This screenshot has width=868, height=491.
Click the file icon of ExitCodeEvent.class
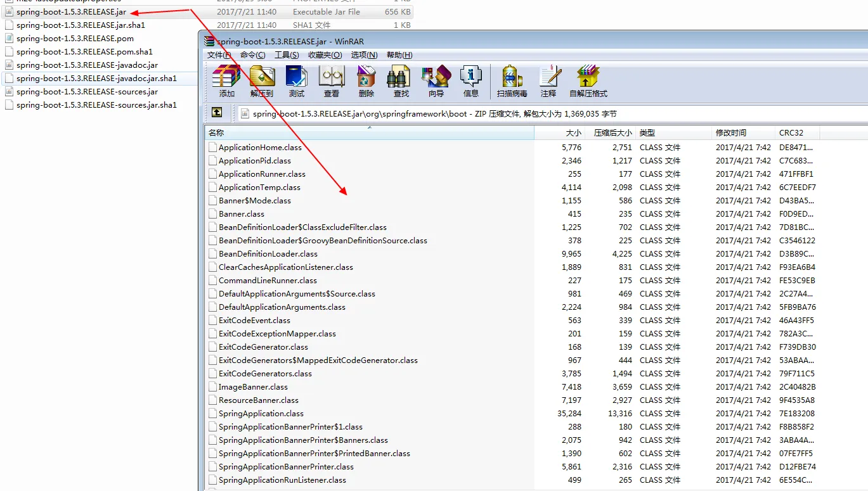point(212,320)
